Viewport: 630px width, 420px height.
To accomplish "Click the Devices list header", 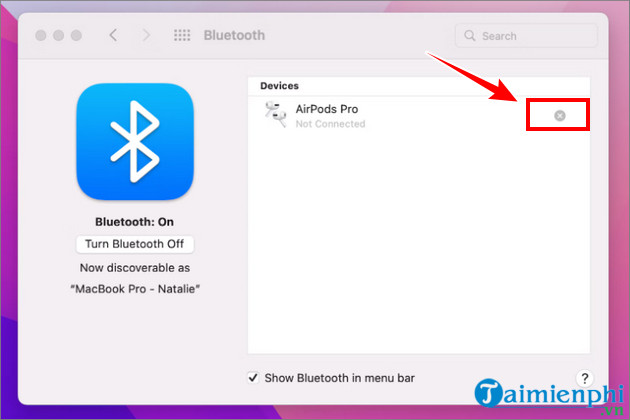I will coord(279,86).
